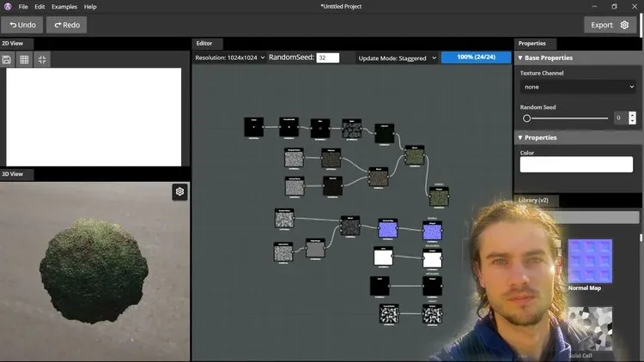Click the Undo button
This screenshot has height=362, width=644.
coord(22,25)
